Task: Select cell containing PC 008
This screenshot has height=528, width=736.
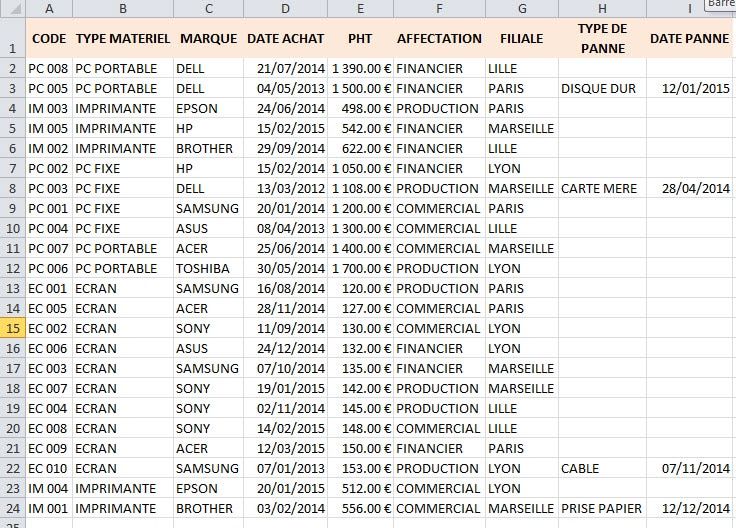Action: coord(49,69)
